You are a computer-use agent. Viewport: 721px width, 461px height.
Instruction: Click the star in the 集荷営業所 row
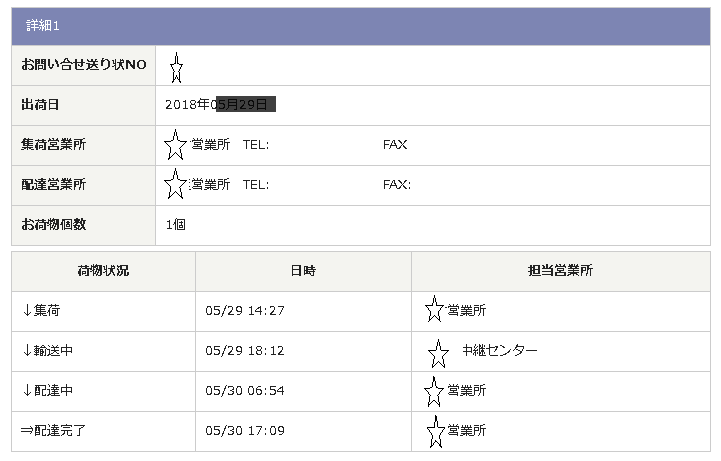pyautogui.click(x=175, y=145)
